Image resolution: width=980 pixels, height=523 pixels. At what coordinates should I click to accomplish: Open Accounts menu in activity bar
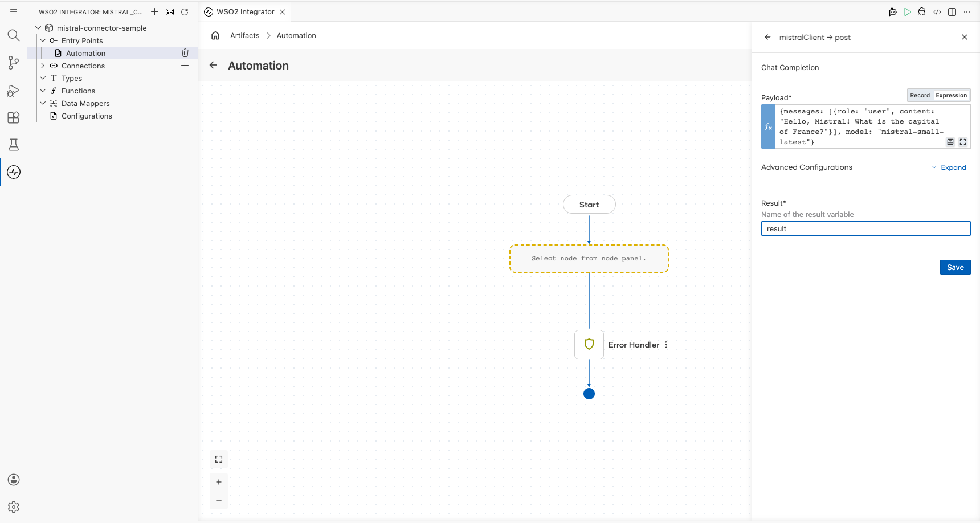14,480
